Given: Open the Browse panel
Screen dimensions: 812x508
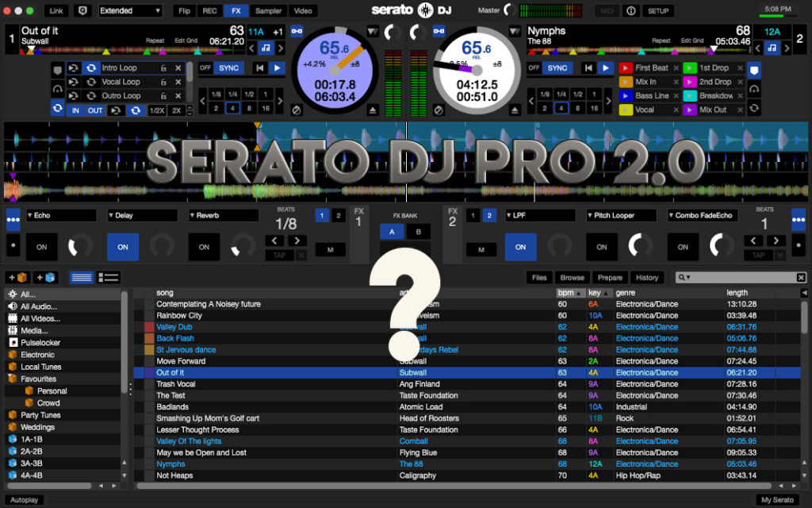Looking at the screenshot, I should pyautogui.click(x=573, y=278).
